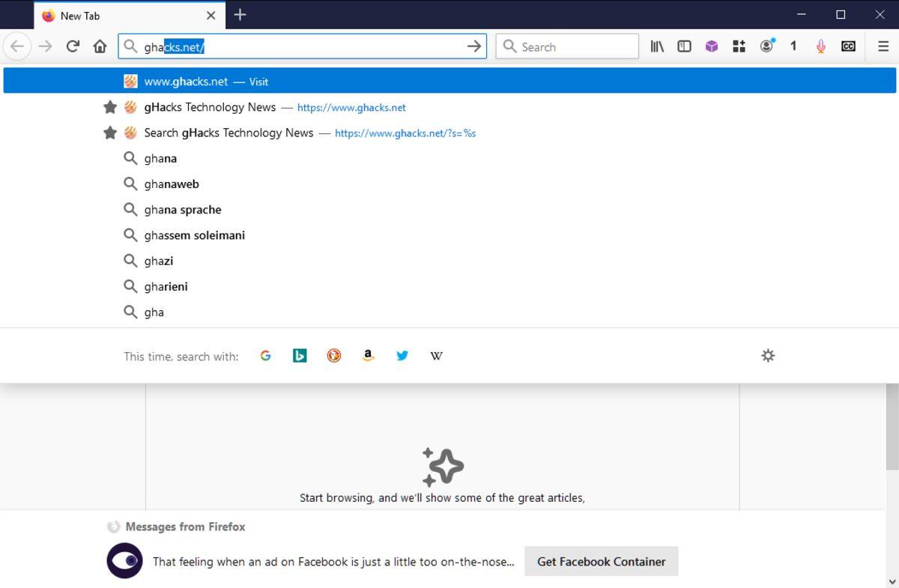Toggle the CC extension
899x588 pixels.
[847, 46]
